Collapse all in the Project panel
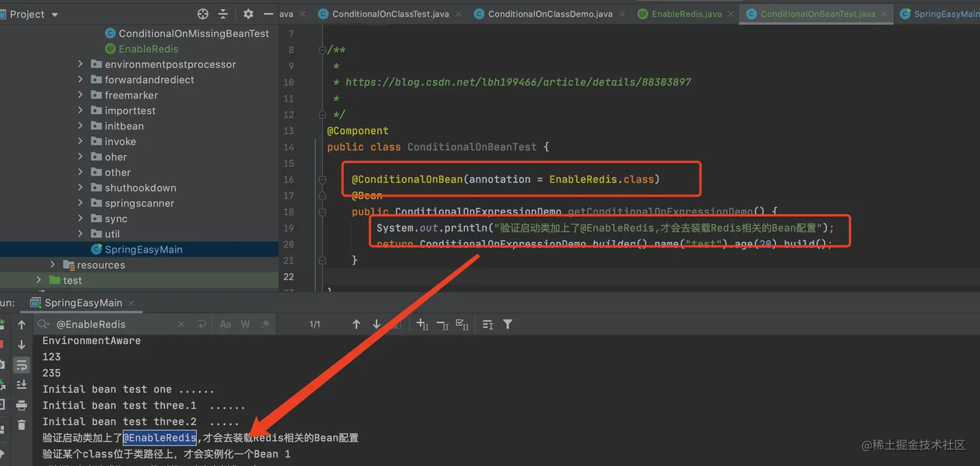The image size is (980, 466). click(223, 14)
